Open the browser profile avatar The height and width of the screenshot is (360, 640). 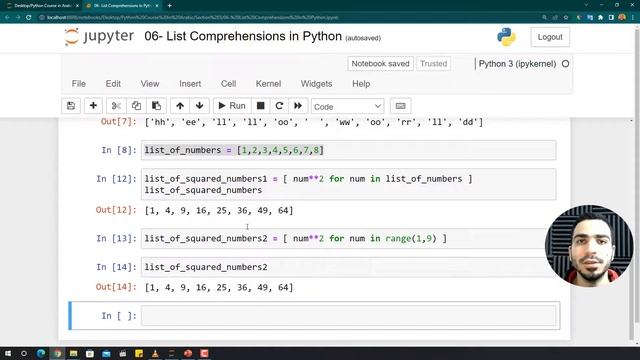click(622, 18)
